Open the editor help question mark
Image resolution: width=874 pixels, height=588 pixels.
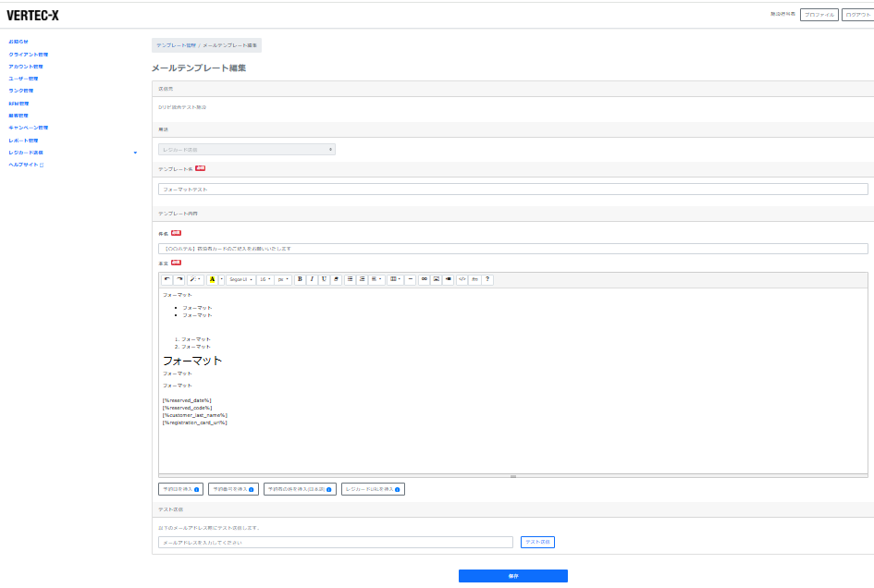point(487,279)
